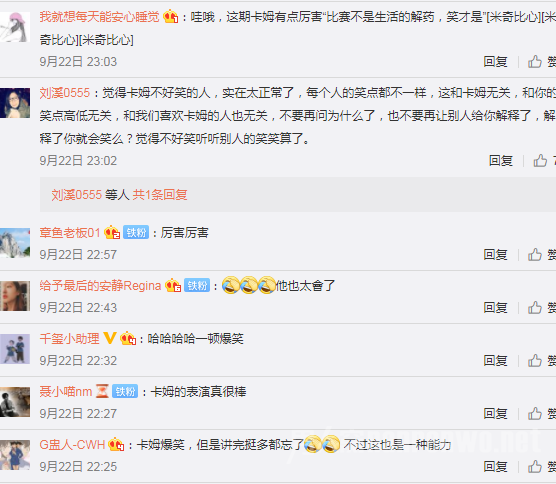Reply to 刘溪0555's long comment

[501, 161]
